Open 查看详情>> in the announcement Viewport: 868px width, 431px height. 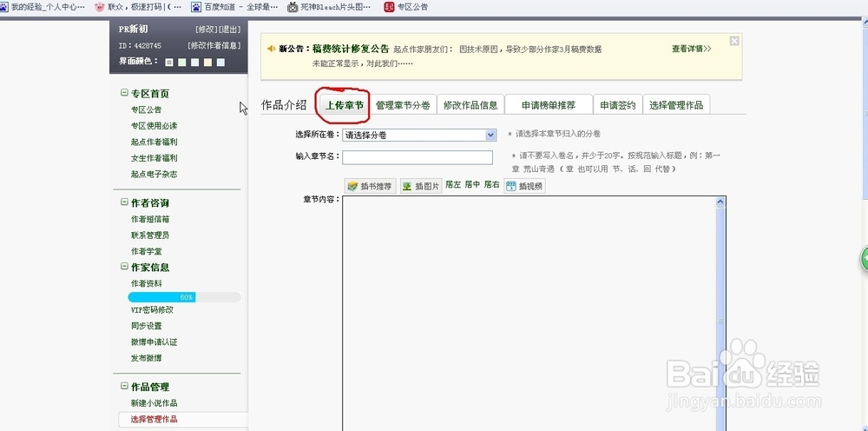pos(692,49)
